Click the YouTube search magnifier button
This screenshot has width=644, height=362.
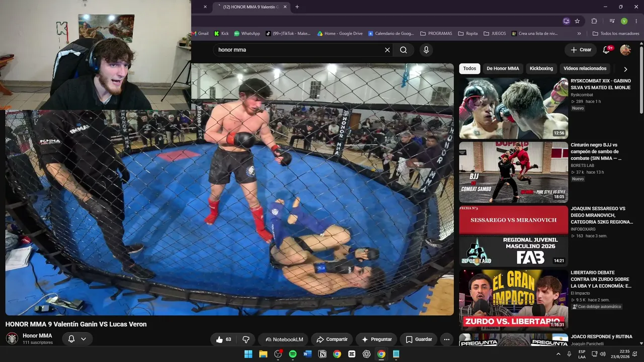(x=404, y=50)
